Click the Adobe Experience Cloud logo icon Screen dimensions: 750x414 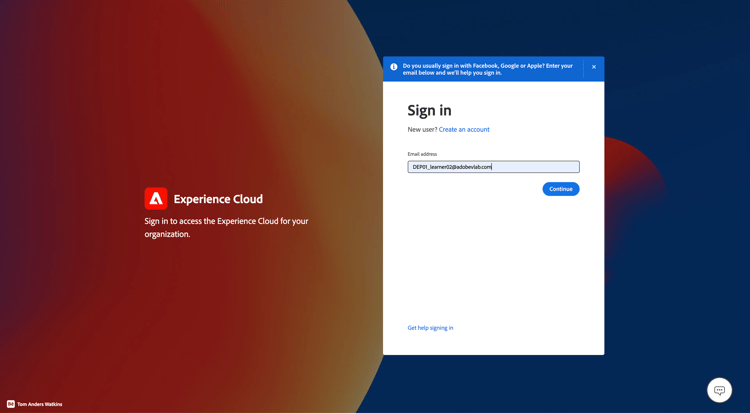click(156, 198)
